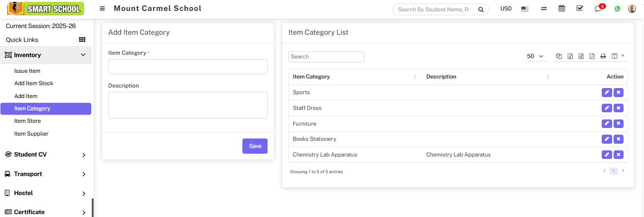The height and width of the screenshot is (217, 644).
Task: Open the column visibility dropdown
Action: pos(618,56)
